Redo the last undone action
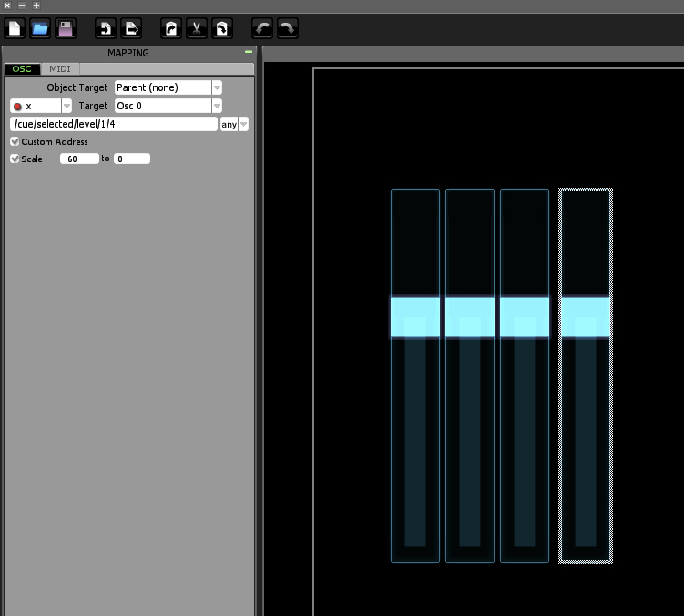The height and width of the screenshot is (616, 684). pyautogui.click(x=287, y=28)
